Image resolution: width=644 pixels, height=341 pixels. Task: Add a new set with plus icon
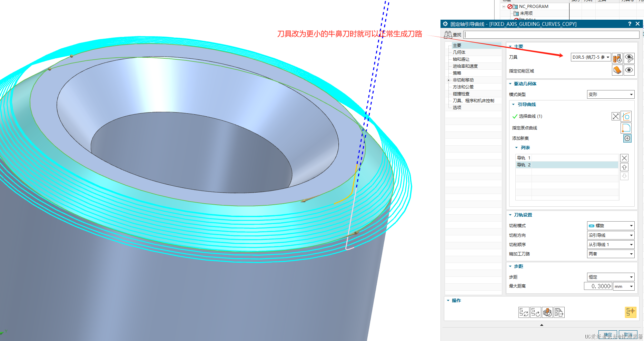[x=627, y=138]
